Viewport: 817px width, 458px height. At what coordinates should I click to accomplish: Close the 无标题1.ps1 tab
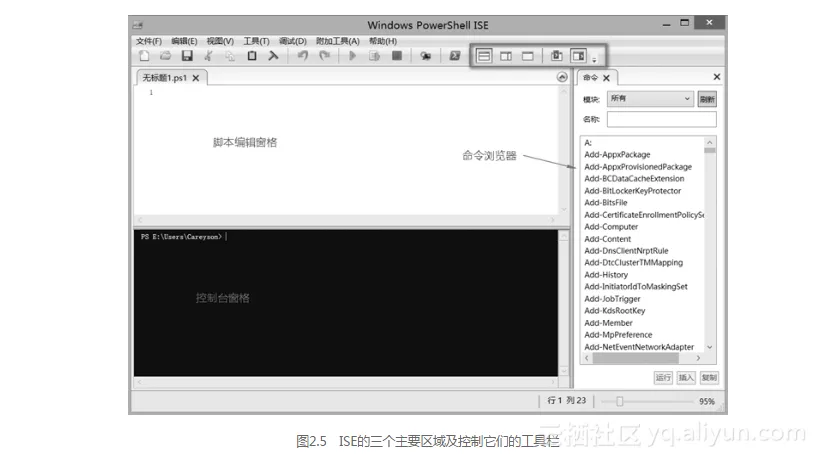coord(196,78)
